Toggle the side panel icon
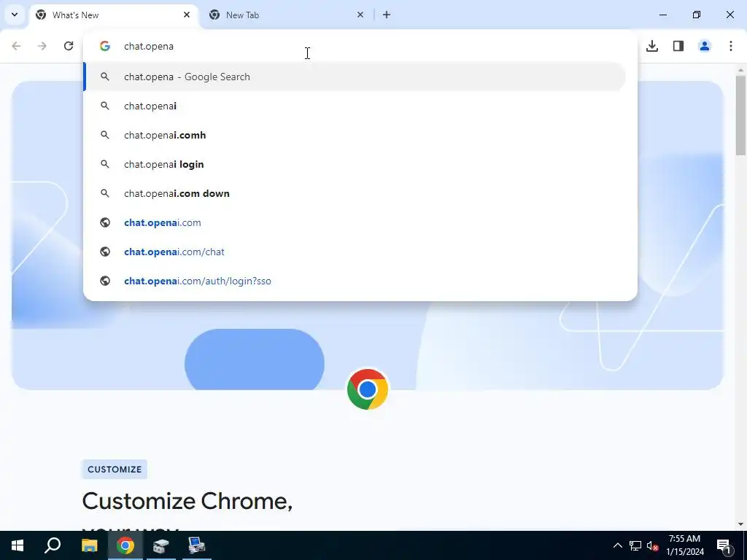Image resolution: width=747 pixels, height=560 pixels. pos(678,46)
